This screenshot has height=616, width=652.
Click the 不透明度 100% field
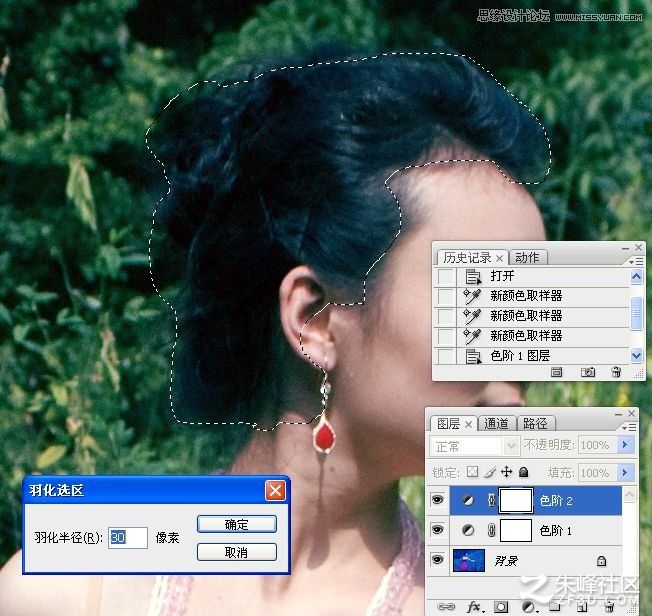tap(597, 445)
